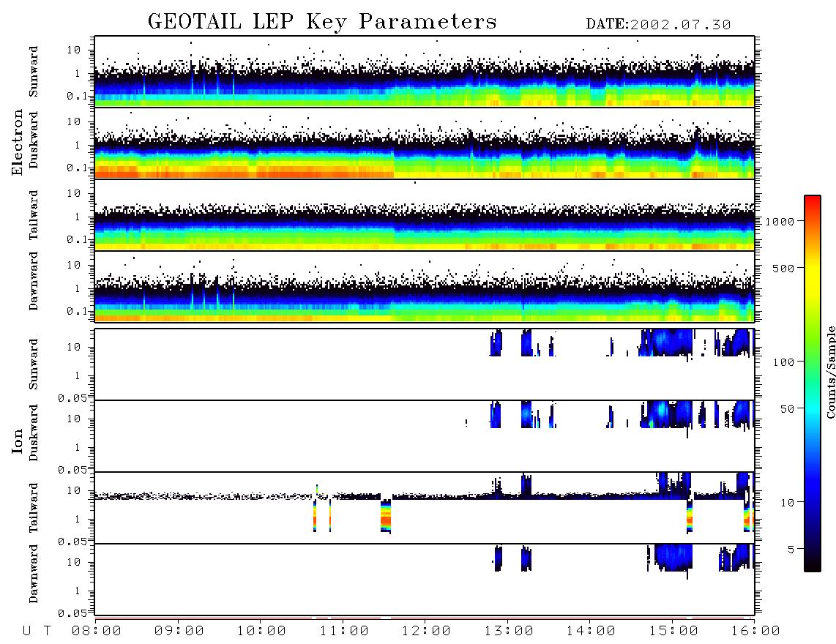Image resolution: width=836 pixels, height=644 pixels.
Task: Click the "U T" axis label
Action: (37, 632)
